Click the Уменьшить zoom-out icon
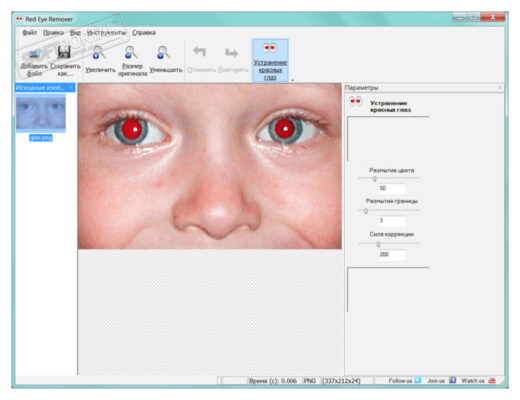Image resolution: width=520 pixels, height=400 pixels. point(163,53)
